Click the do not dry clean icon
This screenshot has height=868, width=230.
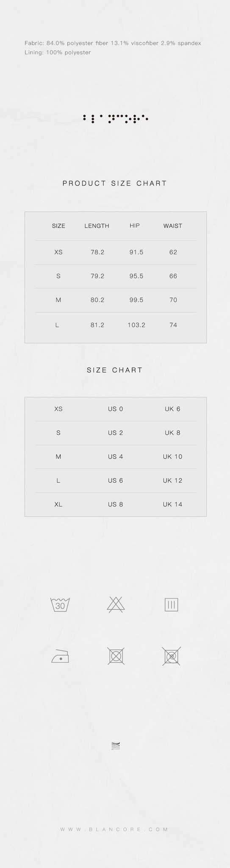pos(171,656)
